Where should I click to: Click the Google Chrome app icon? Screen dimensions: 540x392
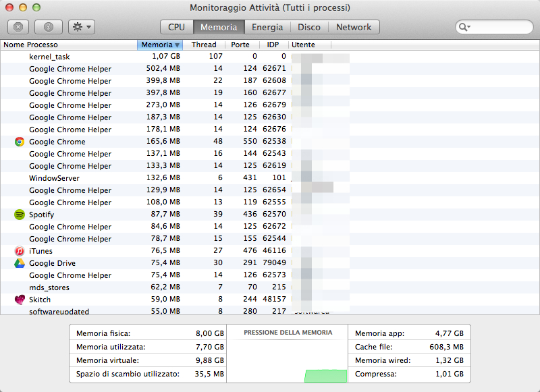pos(20,142)
